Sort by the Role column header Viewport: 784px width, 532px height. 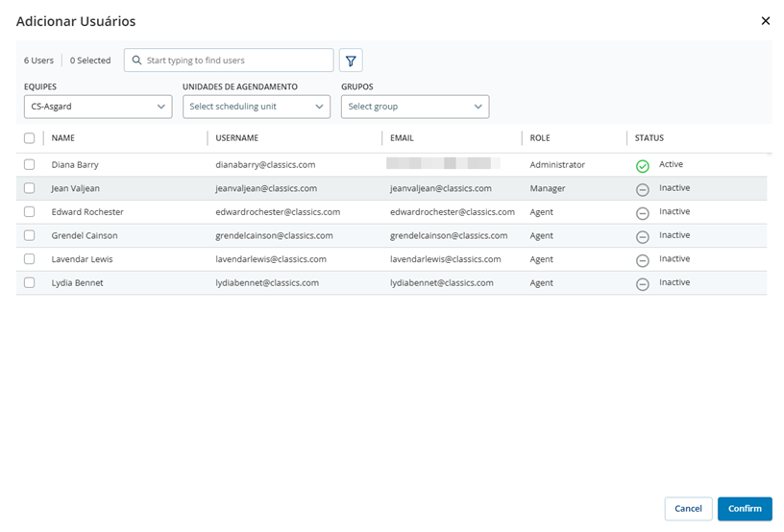point(540,138)
